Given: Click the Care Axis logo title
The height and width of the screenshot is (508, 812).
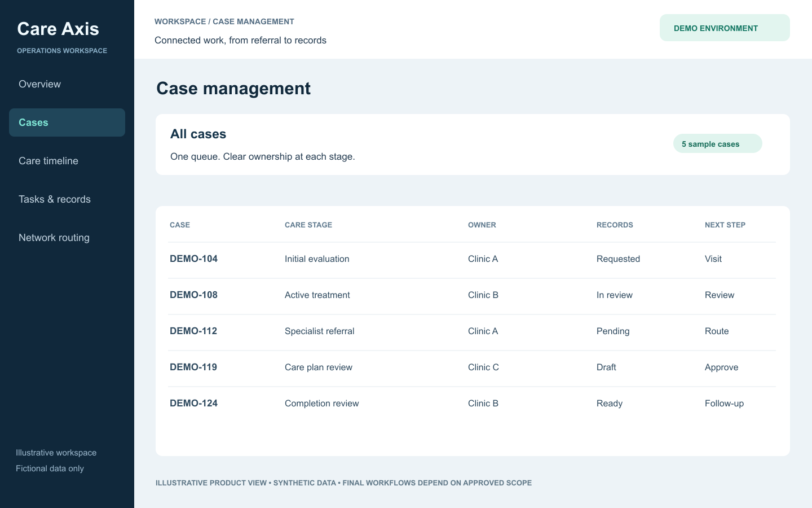Looking at the screenshot, I should tap(58, 29).
